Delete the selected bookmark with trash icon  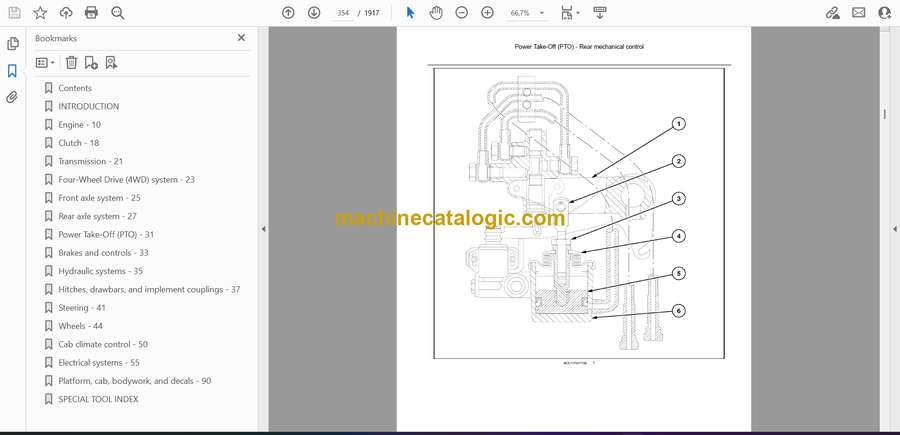coord(71,63)
